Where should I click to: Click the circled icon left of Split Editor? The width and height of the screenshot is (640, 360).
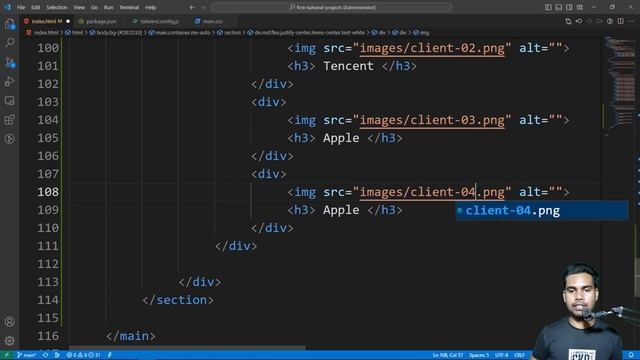pyautogui.click(x=610, y=21)
